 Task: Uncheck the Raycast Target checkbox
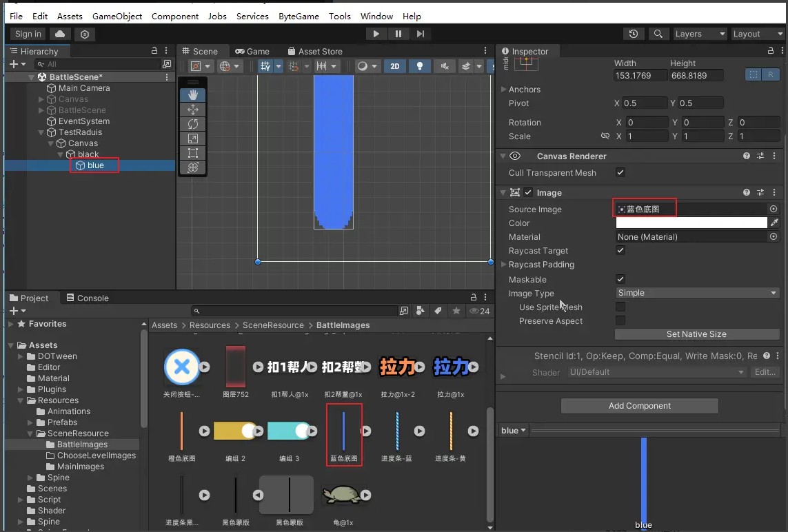pyautogui.click(x=620, y=251)
